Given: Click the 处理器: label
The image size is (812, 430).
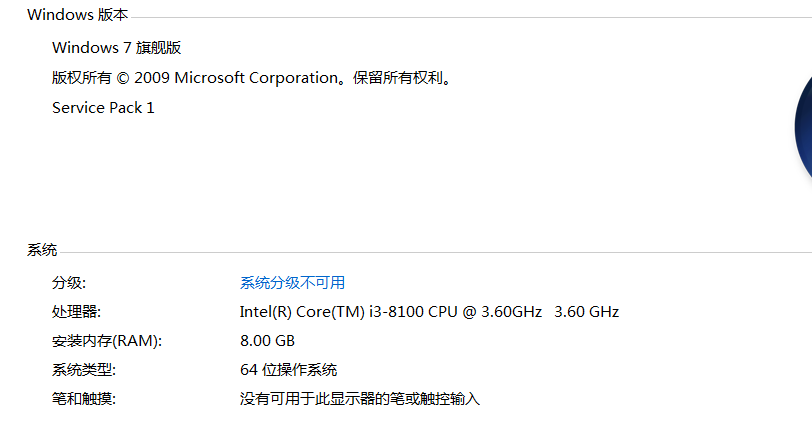Looking at the screenshot, I should pyautogui.click(x=76, y=312).
